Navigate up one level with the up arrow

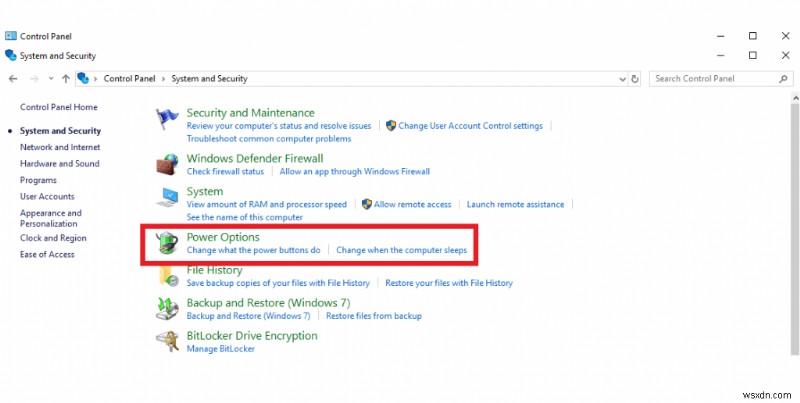click(x=66, y=78)
